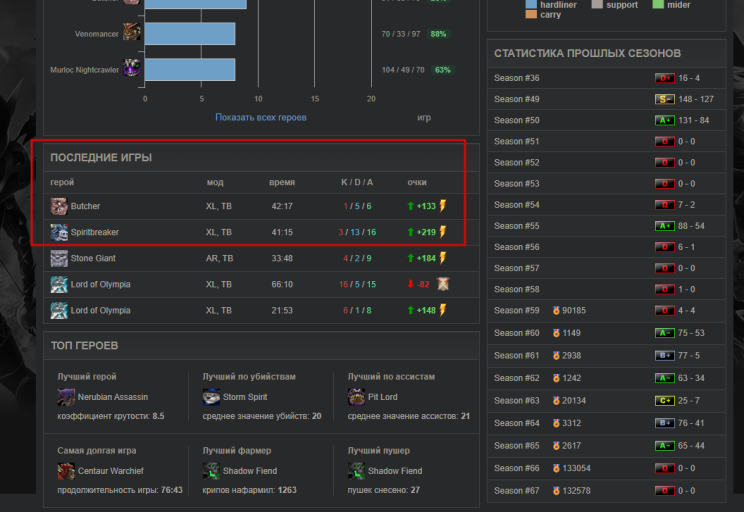Click the Spiritbreaker hero icon
The height and width of the screenshot is (512, 744).
click(59, 233)
